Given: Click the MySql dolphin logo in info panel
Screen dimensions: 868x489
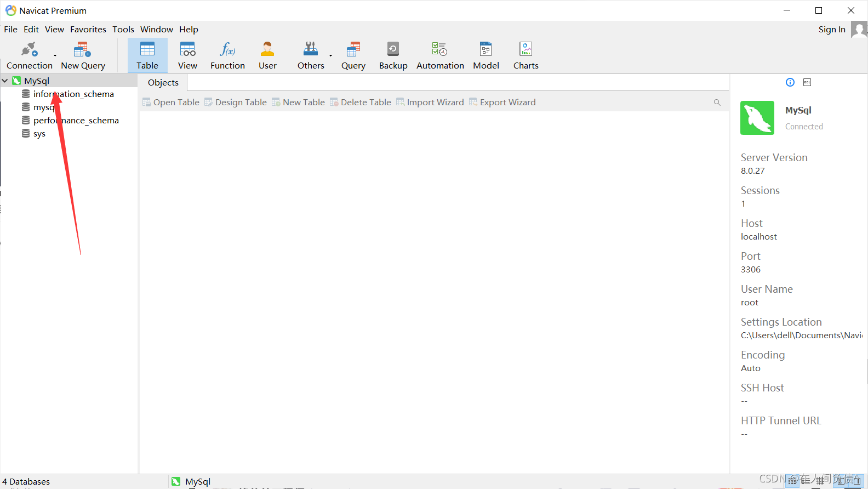Looking at the screenshot, I should point(757,118).
